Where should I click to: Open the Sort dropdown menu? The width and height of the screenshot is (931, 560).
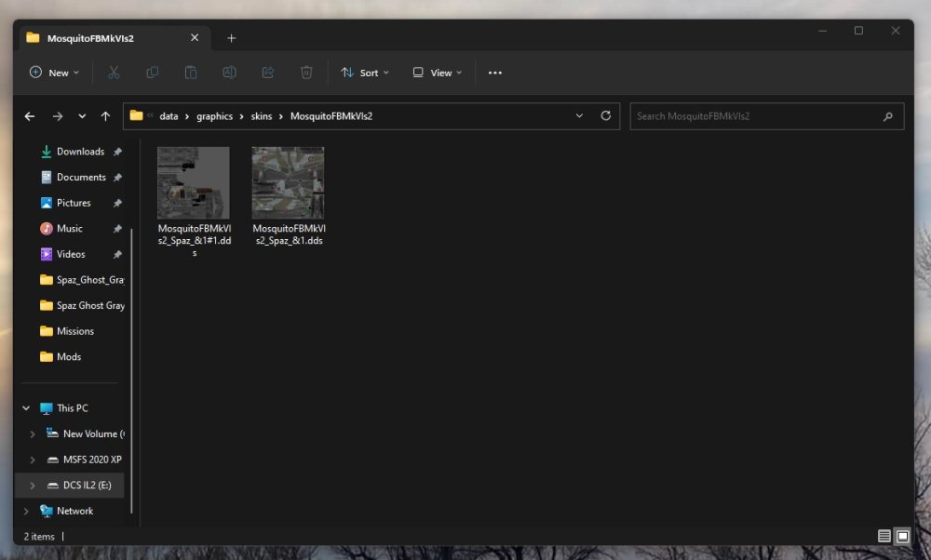click(365, 73)
